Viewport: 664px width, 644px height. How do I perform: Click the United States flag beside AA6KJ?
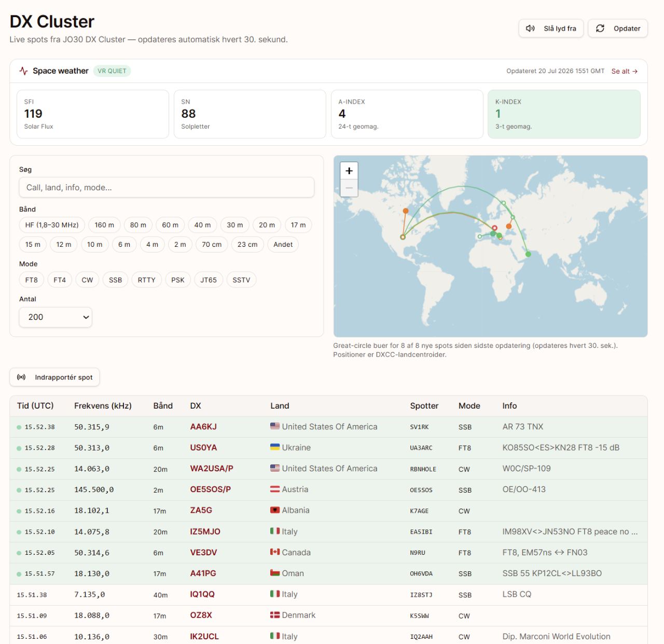tap(275, 426)
